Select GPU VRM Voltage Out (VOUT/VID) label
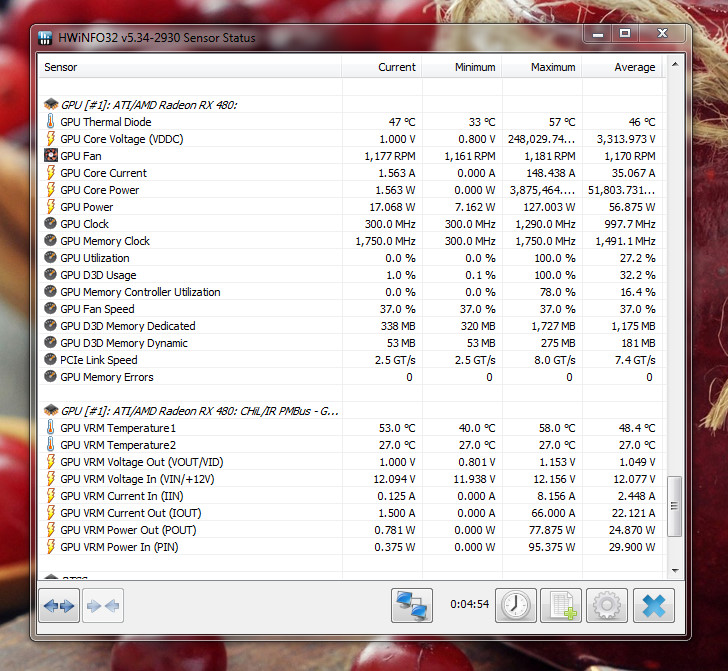Image resolution: width=728 pixels, height=671 pixels. click(142, 462)
